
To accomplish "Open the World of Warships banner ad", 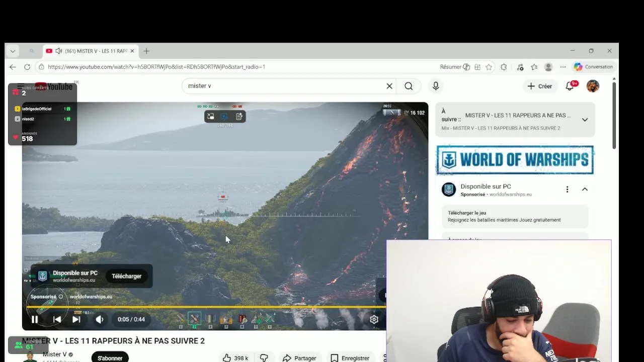I will click(515, 160).
